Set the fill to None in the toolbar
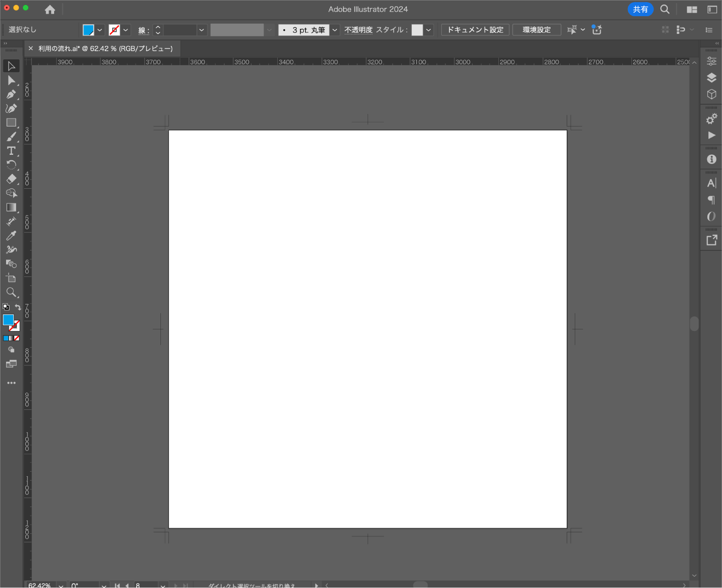 click(x=17, y=338)
